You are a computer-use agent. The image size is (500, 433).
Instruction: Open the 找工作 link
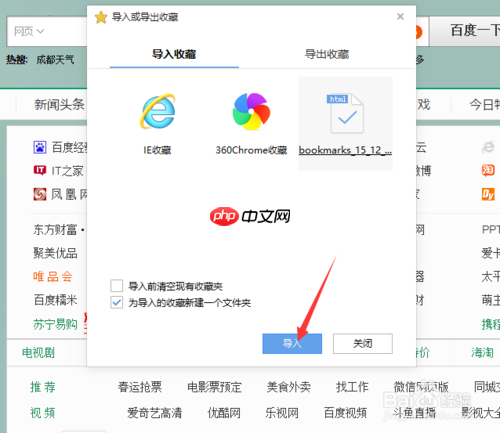coord(352,387)
